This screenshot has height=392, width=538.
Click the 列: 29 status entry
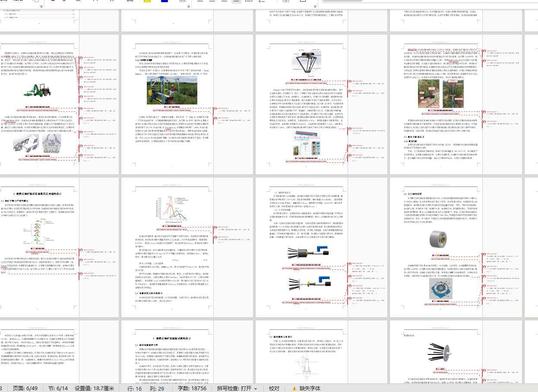point(157,388)
